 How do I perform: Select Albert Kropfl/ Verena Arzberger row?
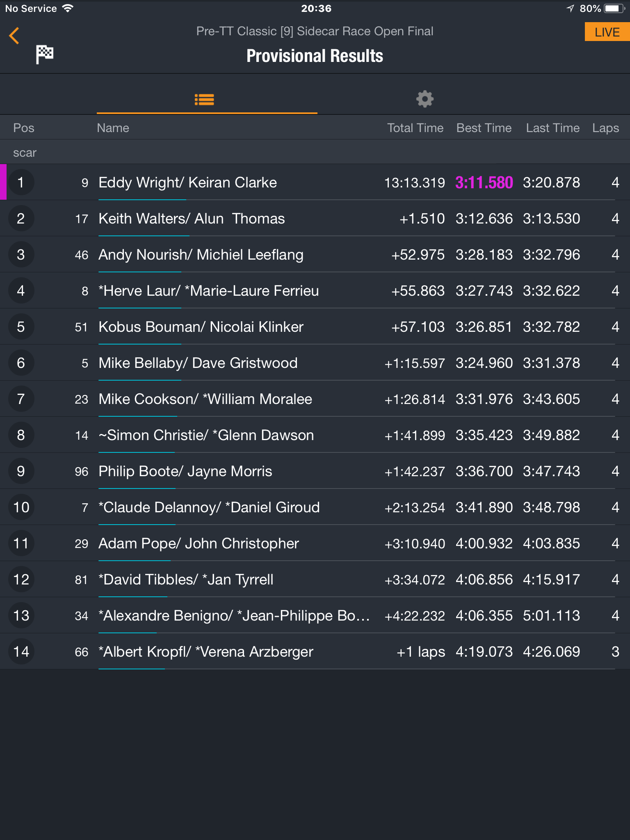(x=315, y=651)
